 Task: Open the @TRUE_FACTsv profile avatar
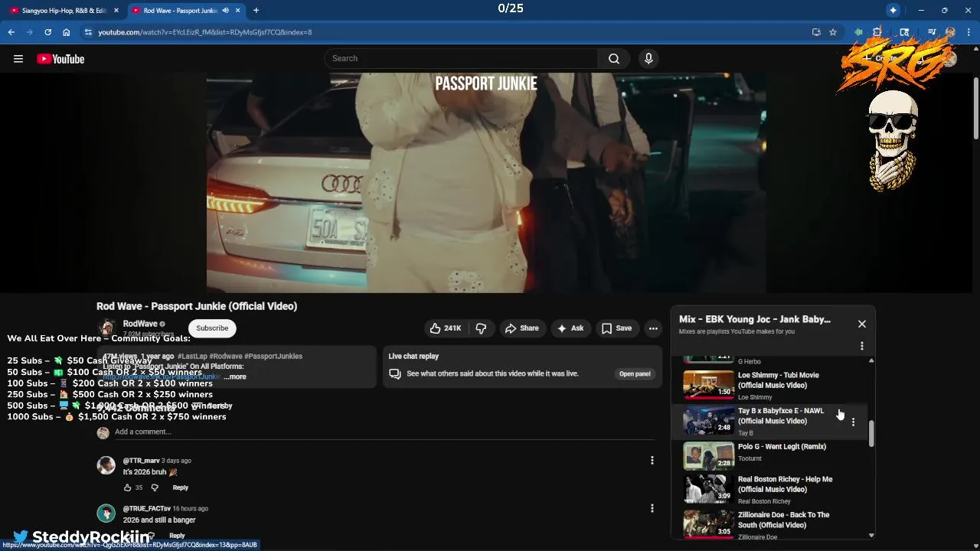pyautogui.click(x=106, y=513)
